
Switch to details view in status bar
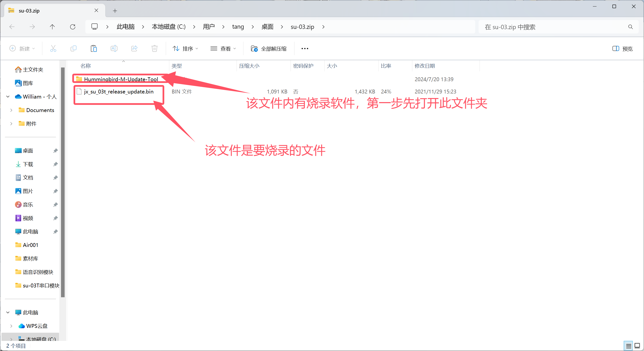629,346
